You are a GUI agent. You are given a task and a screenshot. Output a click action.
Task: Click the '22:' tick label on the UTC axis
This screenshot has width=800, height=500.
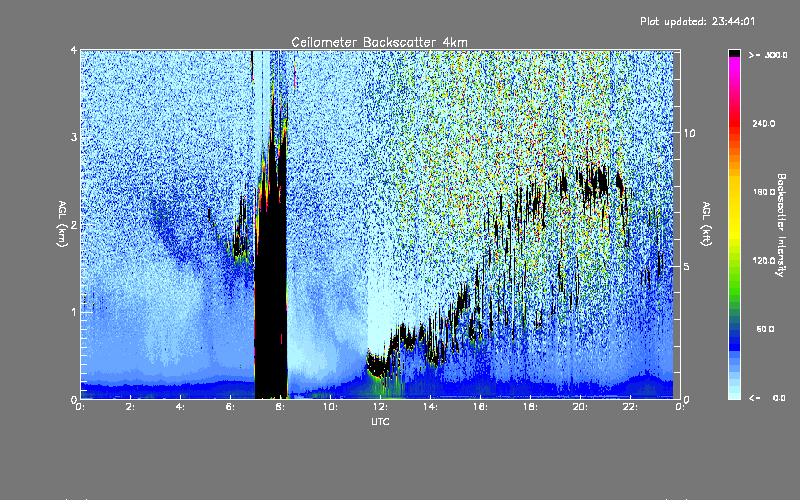tap(630, 407)
